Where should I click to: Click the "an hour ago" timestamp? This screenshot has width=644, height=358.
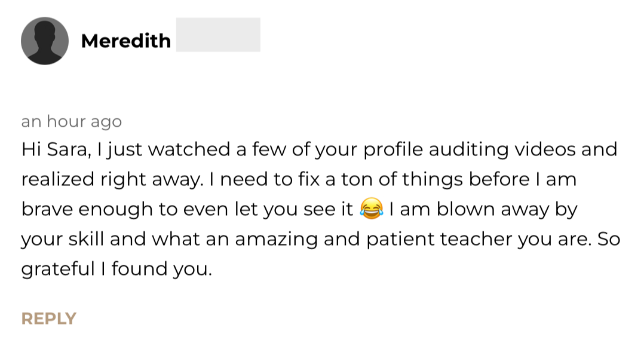pos(72,122)
